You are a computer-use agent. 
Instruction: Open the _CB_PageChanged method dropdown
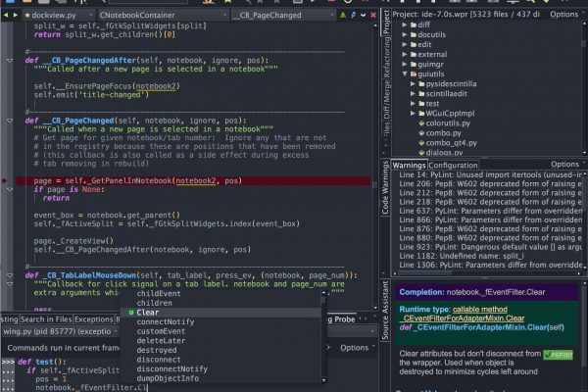click(283, 15)
